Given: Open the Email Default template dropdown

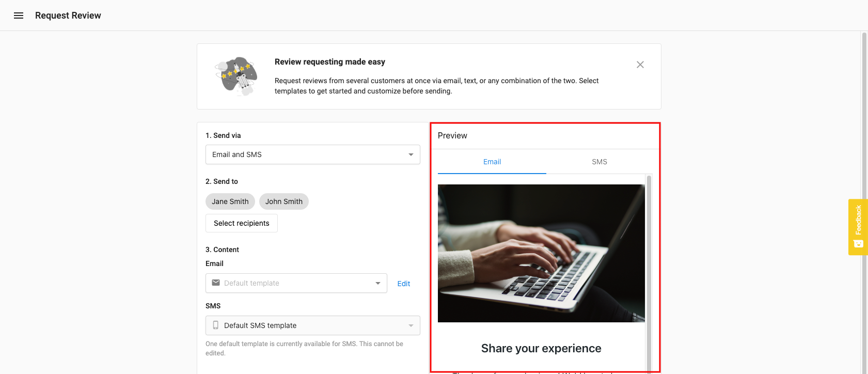Looking at the screenshot, I should pos(296,283).
